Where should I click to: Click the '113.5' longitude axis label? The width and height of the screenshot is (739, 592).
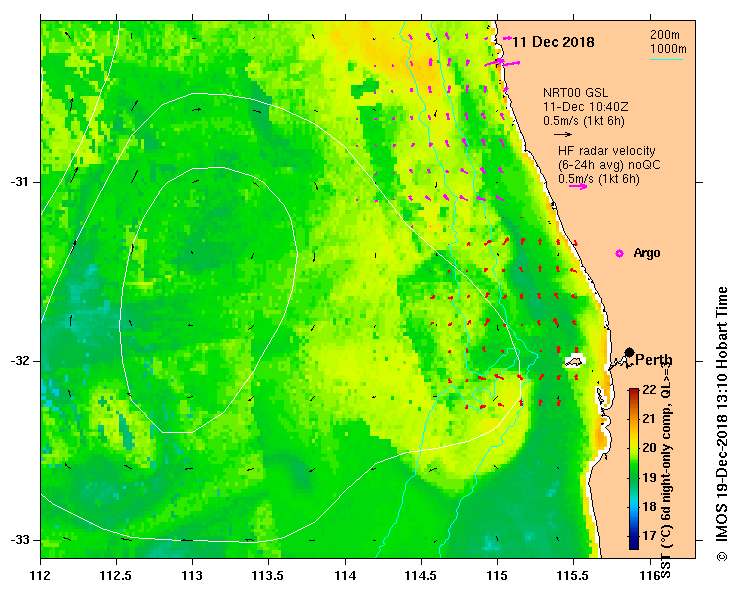(x=268, y=576)
